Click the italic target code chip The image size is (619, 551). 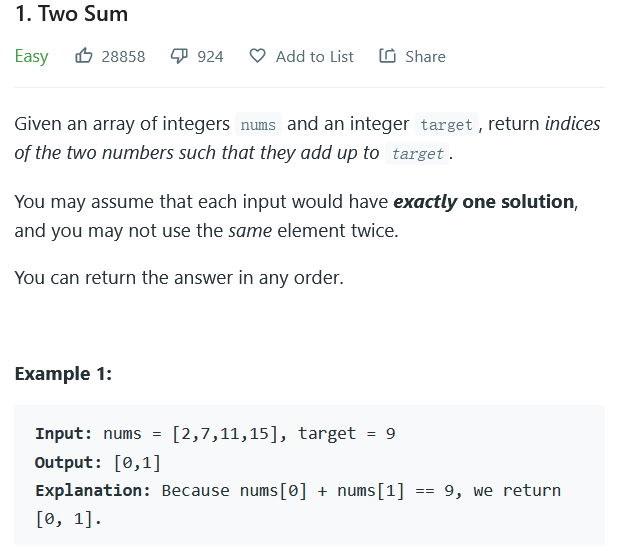pos(417,154)
